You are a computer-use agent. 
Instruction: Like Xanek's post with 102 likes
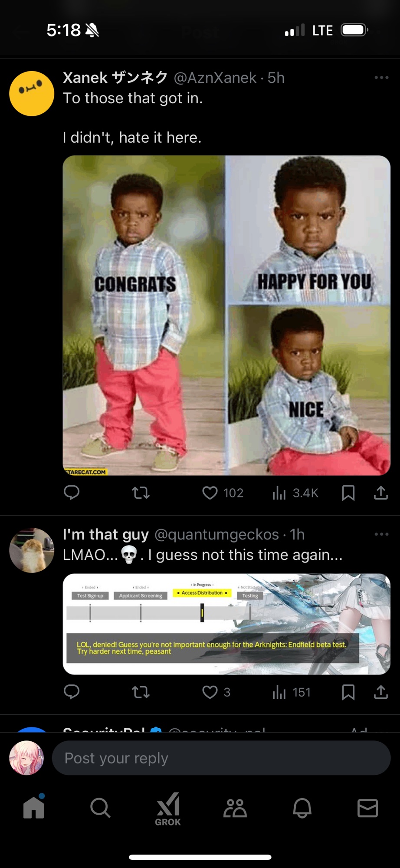pyautogui.click(x=210, y=493)
